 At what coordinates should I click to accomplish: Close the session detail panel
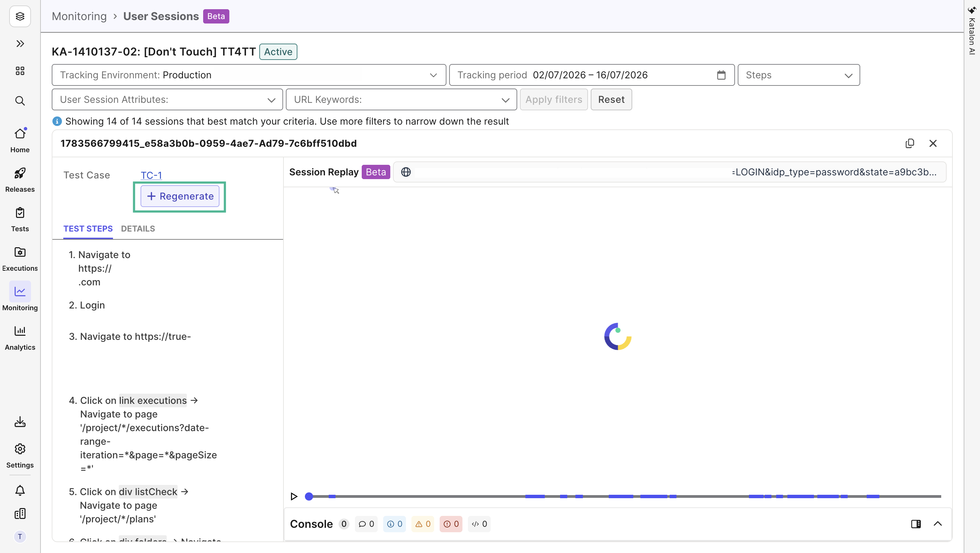(x=933, y=143)
